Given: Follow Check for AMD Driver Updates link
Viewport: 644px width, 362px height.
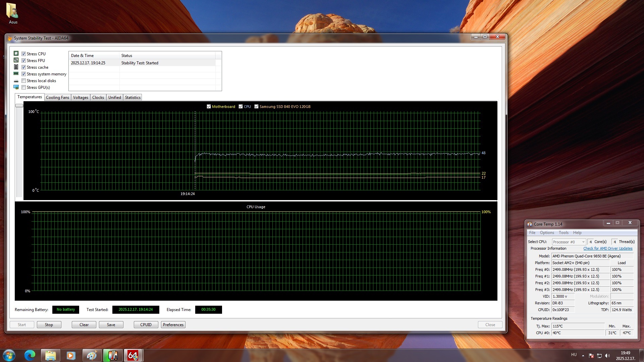Looking at the screenshot, I should click(x=608, y=248).
